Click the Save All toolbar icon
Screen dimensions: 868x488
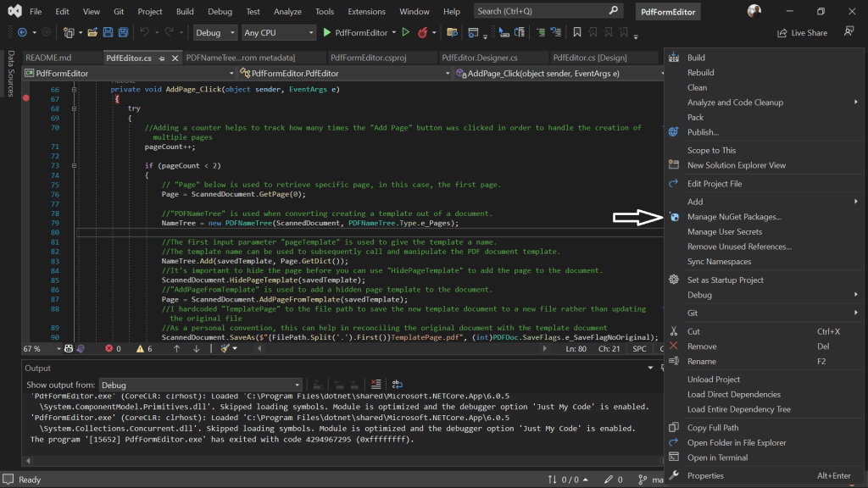point(123,33)
